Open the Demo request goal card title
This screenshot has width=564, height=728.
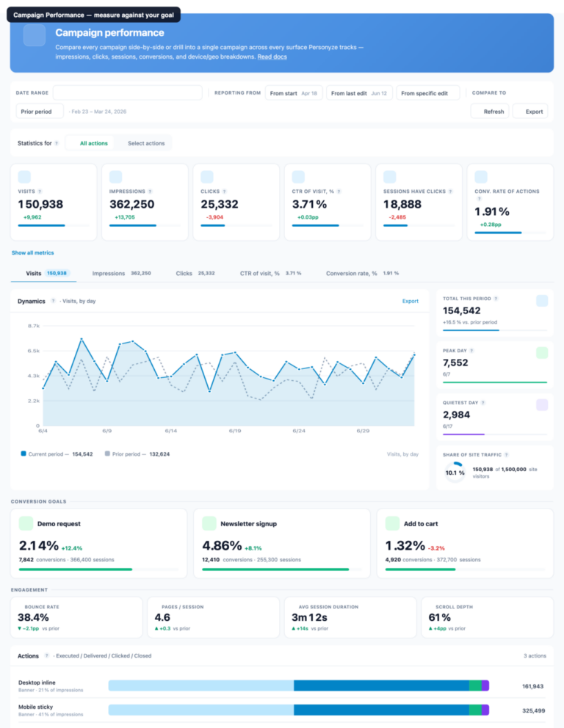click(59, 524)
